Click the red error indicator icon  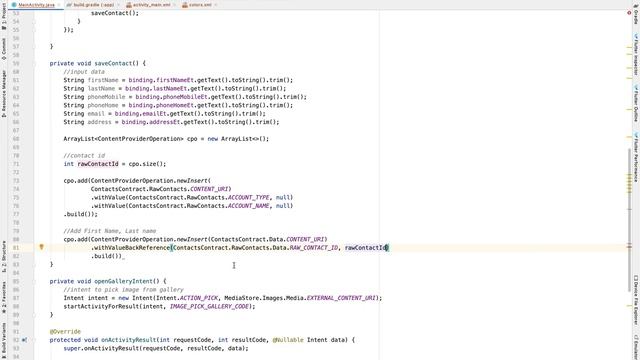click(629, 13)
